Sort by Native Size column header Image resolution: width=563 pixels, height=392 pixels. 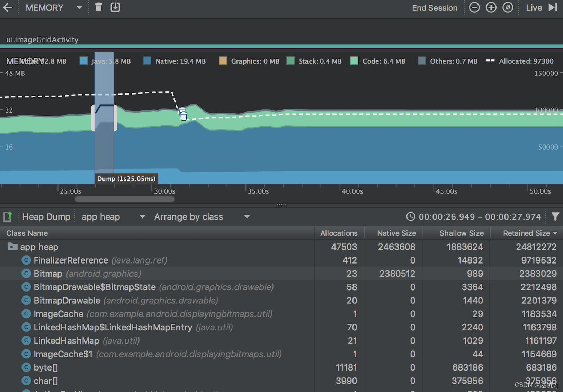(x=393, y=233)
